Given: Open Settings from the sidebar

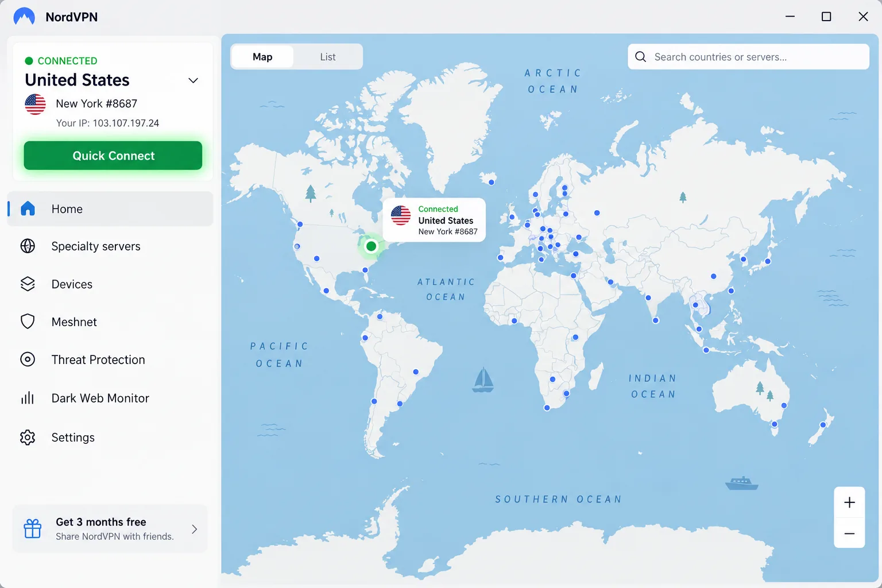Looking at the screenshot, I should [x=110, y=438].
